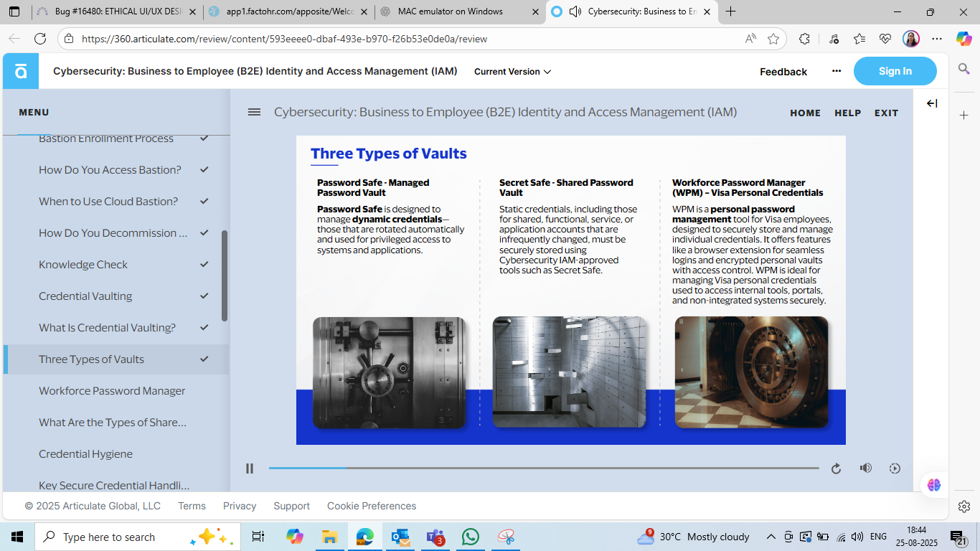
Task: Pause the course playback
Action: pyautogui.click(x=250, y=468)
